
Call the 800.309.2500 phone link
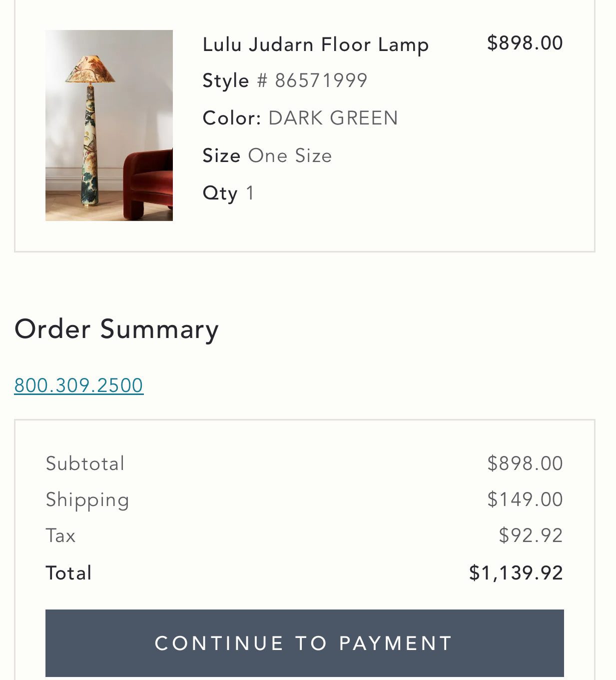(79, 385)
